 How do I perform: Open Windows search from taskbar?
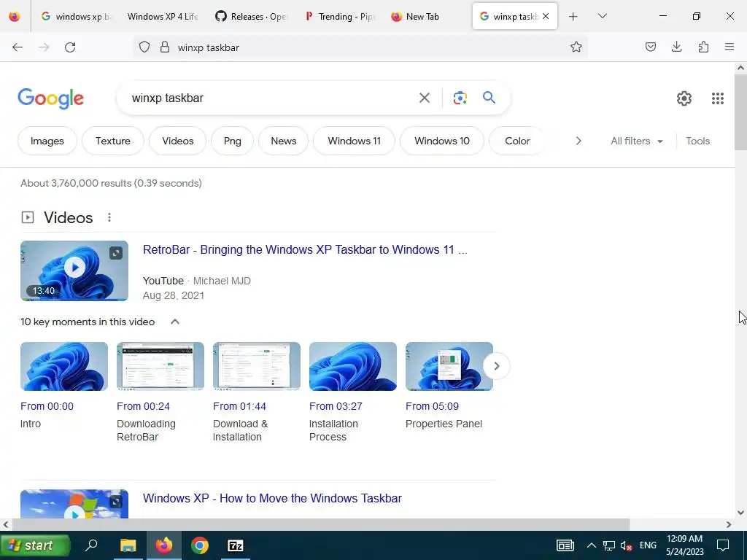91,545
